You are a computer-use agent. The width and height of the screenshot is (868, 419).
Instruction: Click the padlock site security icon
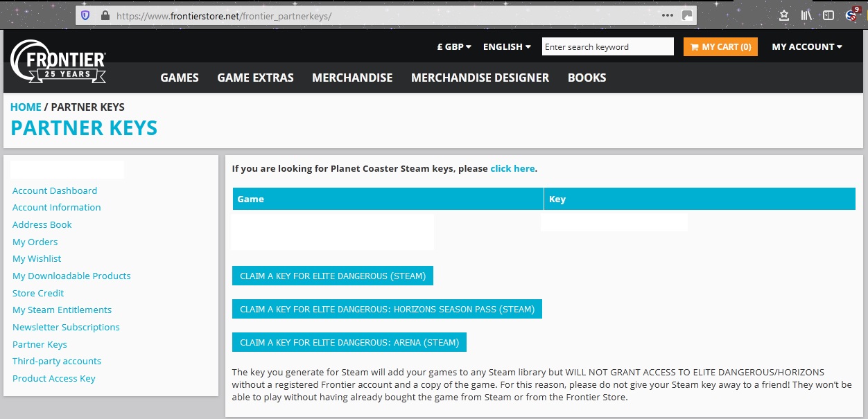105,15
